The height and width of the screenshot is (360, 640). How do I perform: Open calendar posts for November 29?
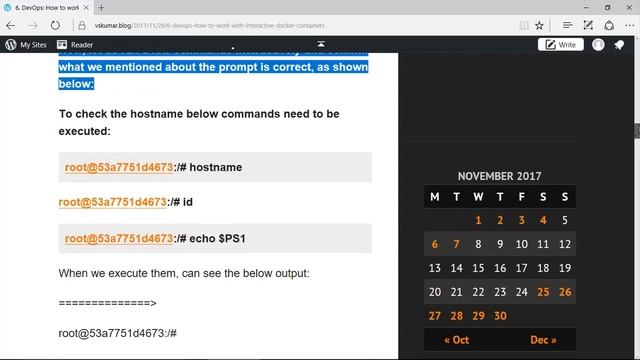click(478, 316)
